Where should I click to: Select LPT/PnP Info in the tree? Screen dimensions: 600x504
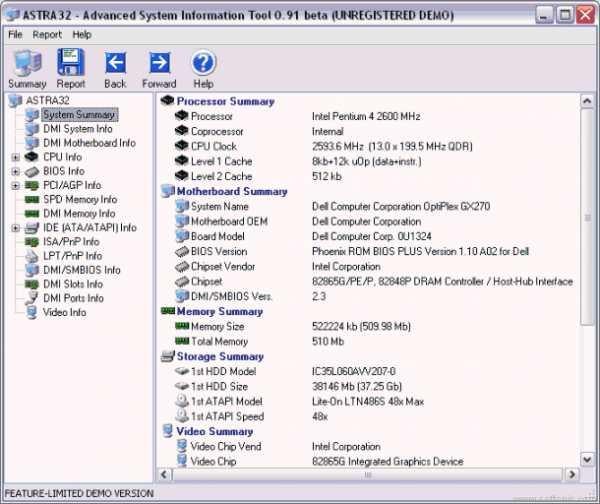click(73, 256)
